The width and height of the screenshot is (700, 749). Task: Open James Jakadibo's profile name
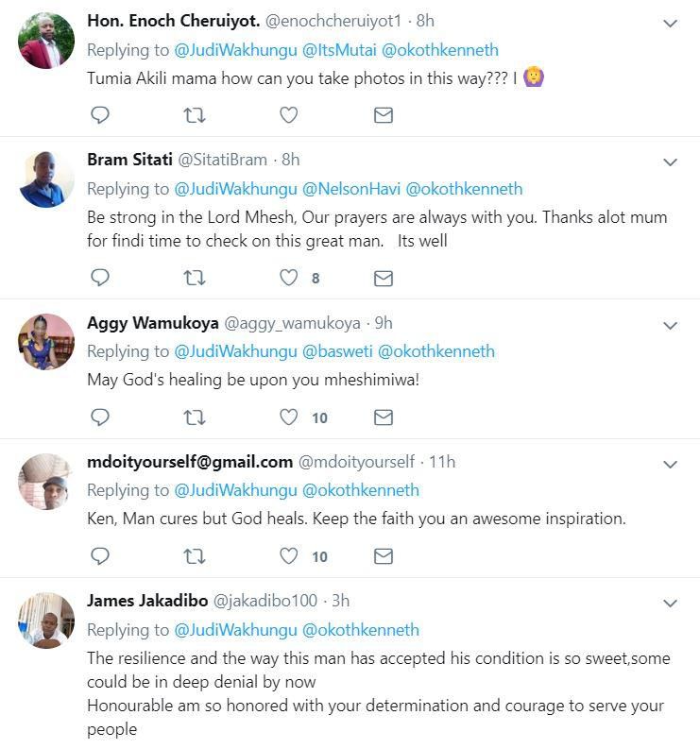coord(146,601)
